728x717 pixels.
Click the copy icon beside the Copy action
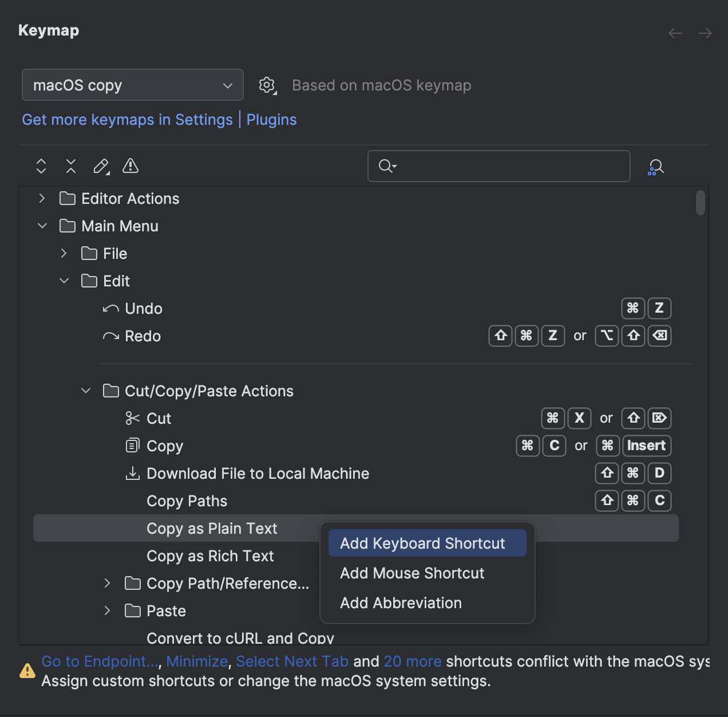[x=132, y=446]
